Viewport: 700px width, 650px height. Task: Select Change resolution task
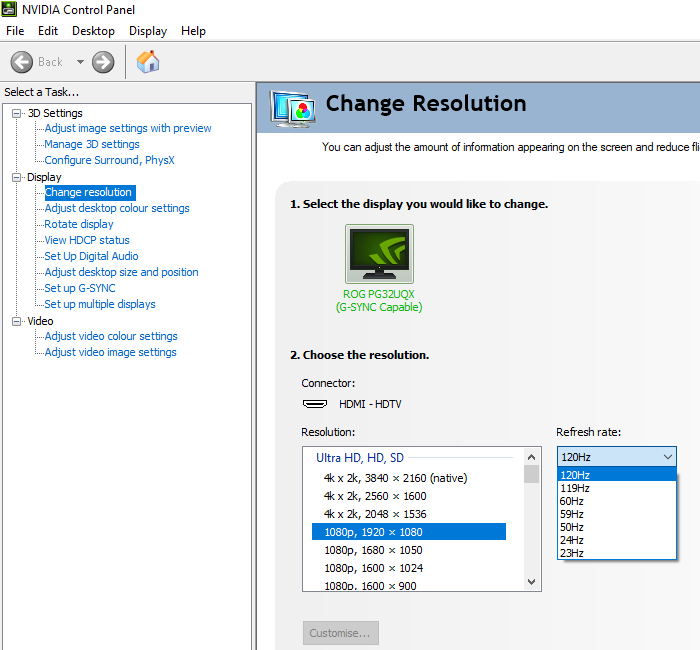90,192
